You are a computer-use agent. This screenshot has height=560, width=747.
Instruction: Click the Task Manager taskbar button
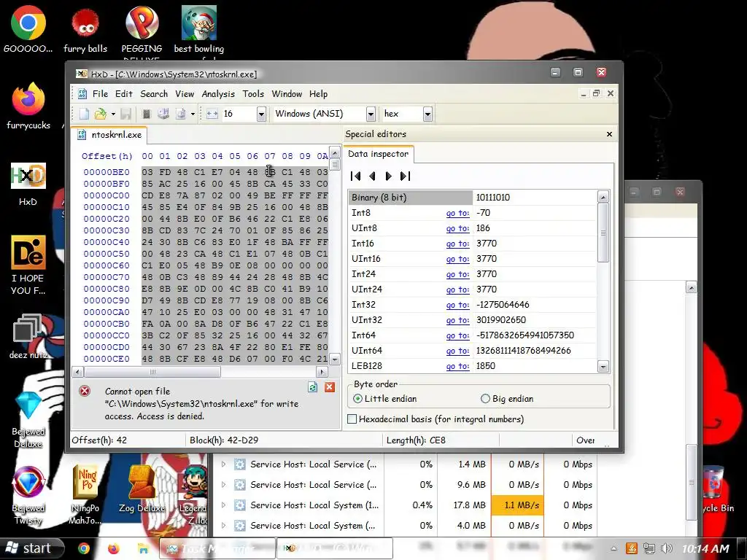(x=217, y=548)
